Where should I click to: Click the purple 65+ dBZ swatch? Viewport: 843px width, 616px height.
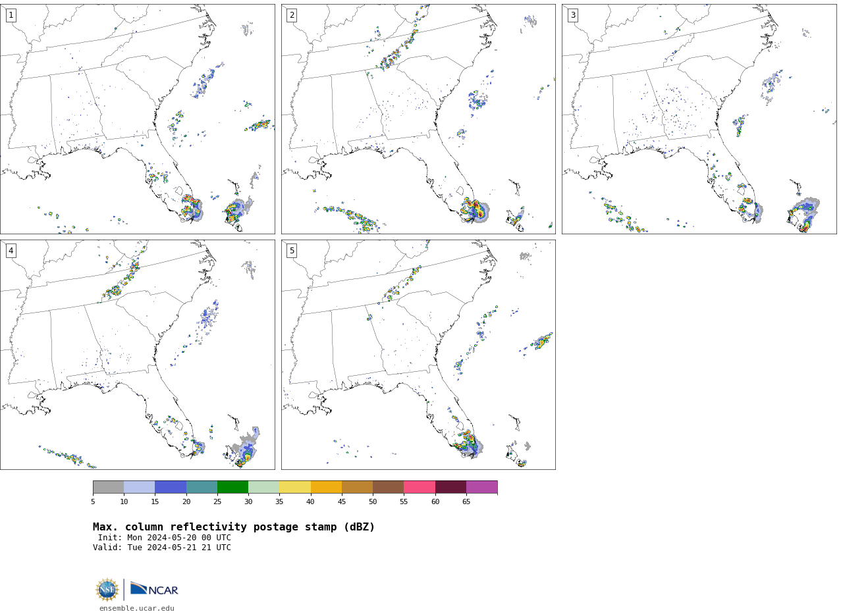[x=481, y=487]
